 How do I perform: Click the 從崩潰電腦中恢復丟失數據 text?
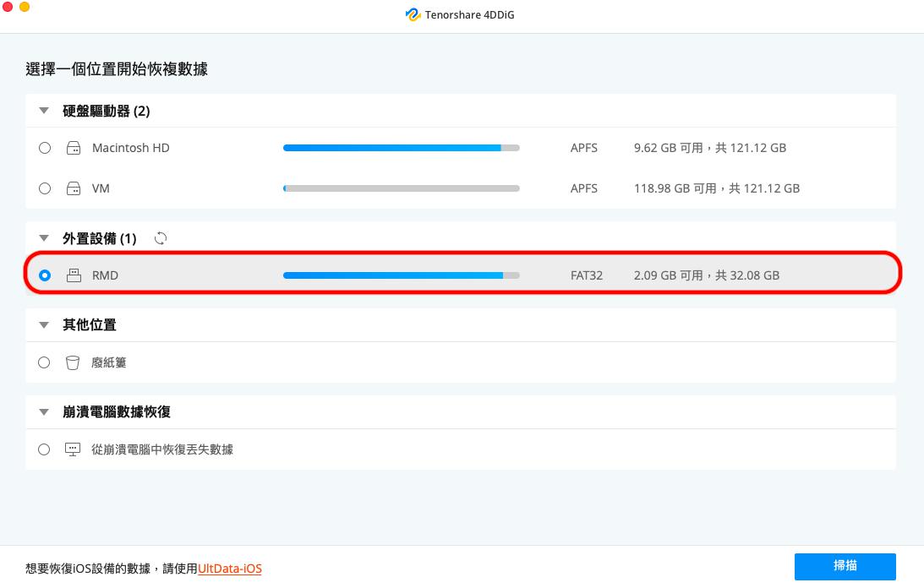coord(162,449)
